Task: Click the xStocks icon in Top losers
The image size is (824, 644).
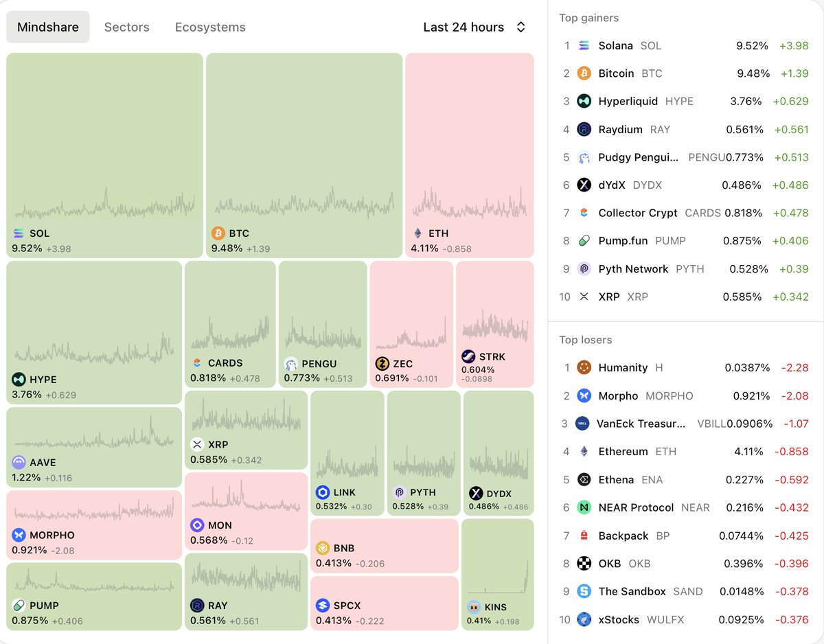Action: [584, 619]
